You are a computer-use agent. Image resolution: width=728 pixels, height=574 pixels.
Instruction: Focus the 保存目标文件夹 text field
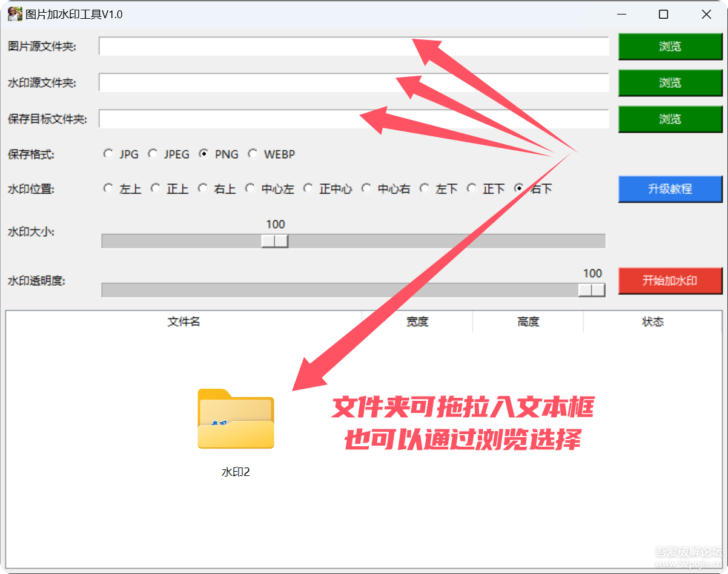point(354,119)
